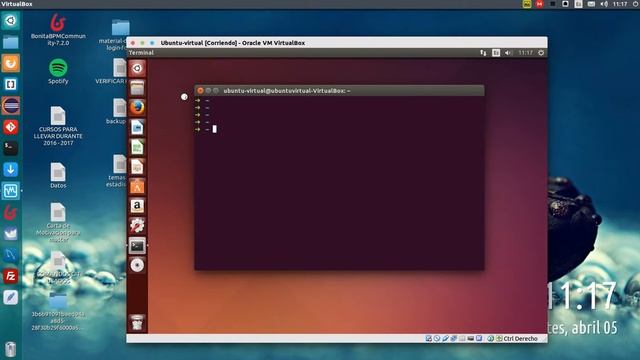The width and height of the screenshot is (640, 360).
Task: Select the BonitaBPMCommunity-7.2.0 desktop icon
Action: coord(58,29)
